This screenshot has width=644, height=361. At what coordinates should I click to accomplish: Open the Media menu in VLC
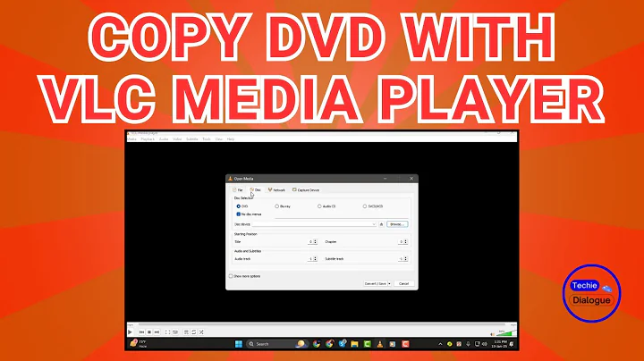coord(131,139)
